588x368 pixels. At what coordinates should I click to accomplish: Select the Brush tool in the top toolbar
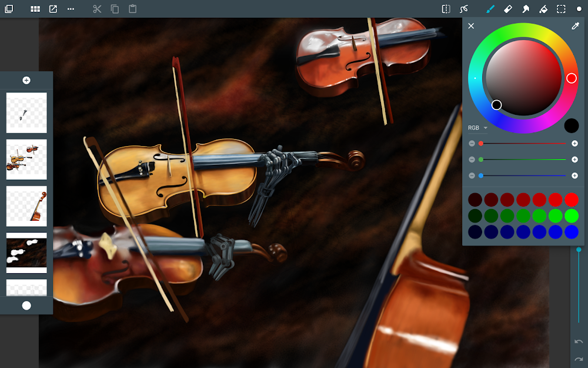pos(491,9)
